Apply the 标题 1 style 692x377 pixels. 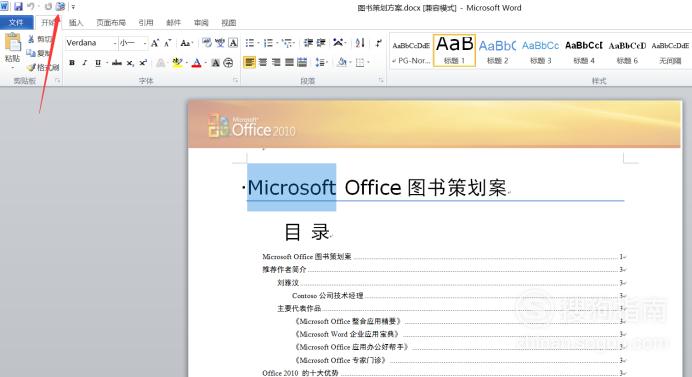click(455, 50)
